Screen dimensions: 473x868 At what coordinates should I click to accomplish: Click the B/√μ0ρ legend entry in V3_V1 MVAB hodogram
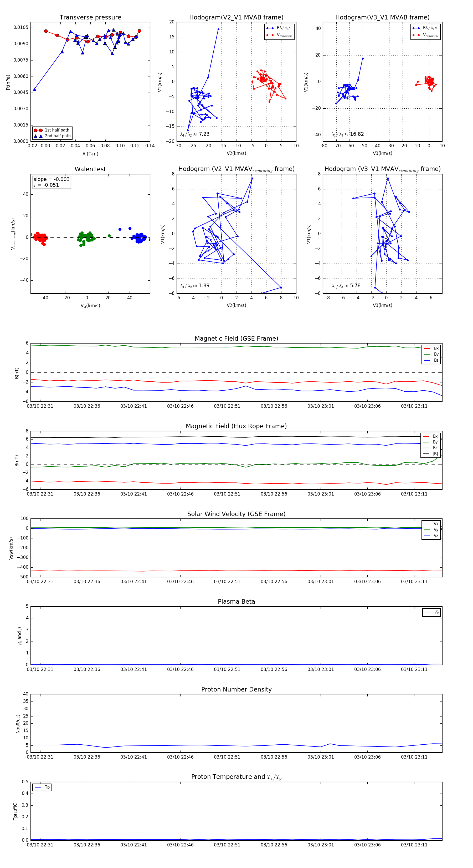click(x=425, y=28)
